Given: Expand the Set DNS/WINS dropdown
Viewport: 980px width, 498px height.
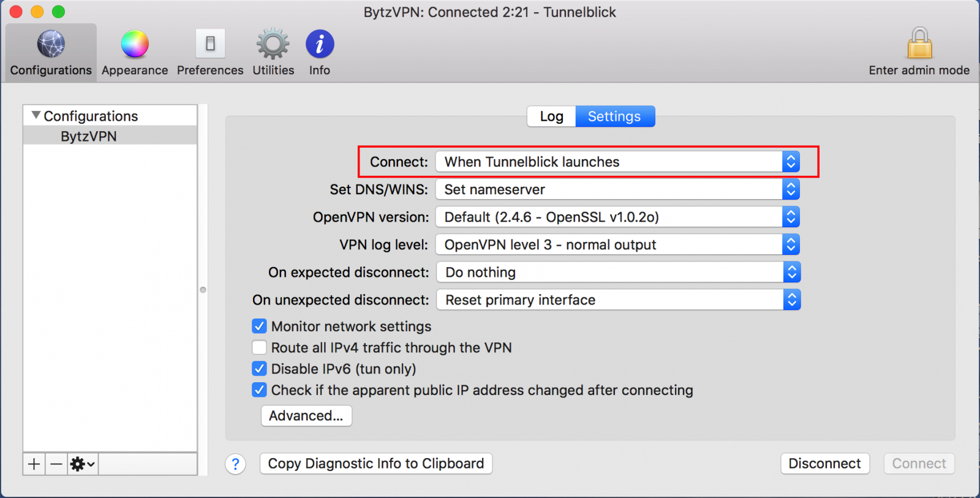Looking at the screenshot, I should (x=617, y=189).
